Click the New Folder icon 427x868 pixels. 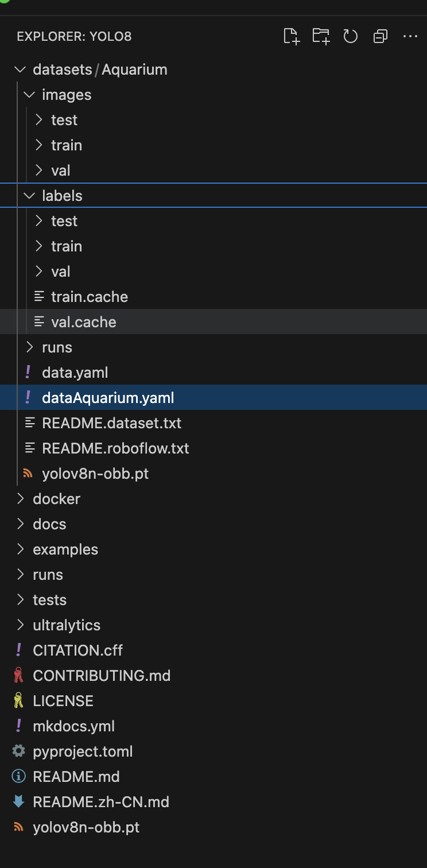[321, 37]
